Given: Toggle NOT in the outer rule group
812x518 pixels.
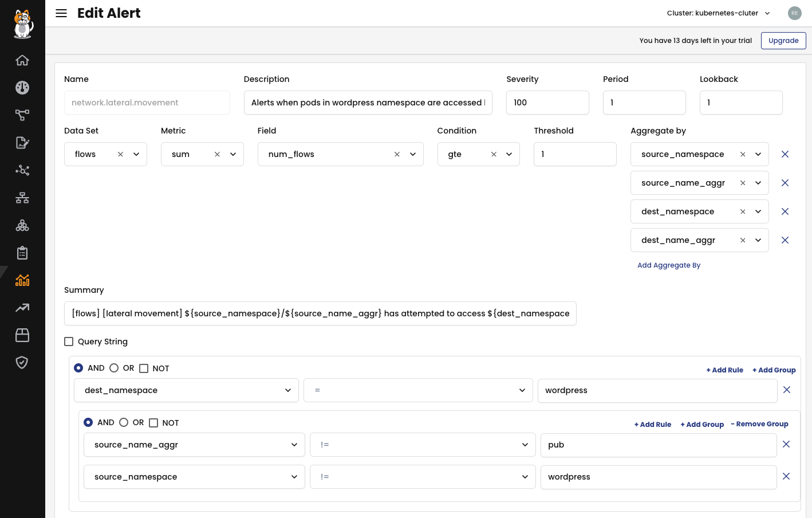Looking at the screenshot, I should [x=144, y=368].
